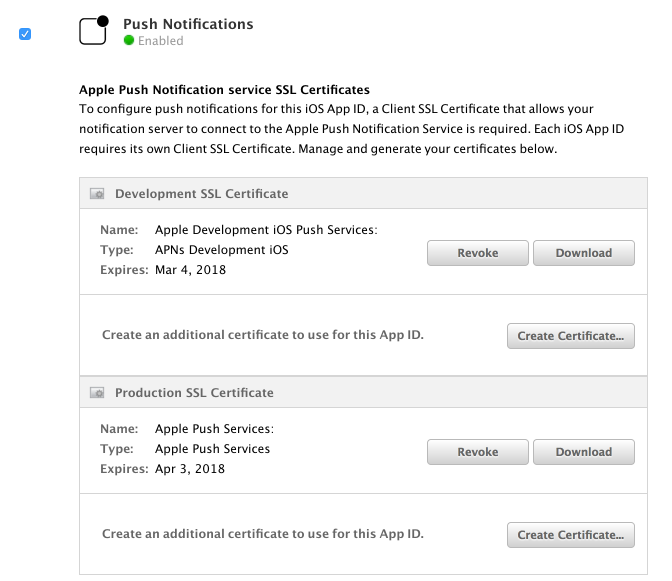Select the Apple Push Services type value
Image resolution: width=672 pixels, height=581 pixels.
(x=213, y=449)
